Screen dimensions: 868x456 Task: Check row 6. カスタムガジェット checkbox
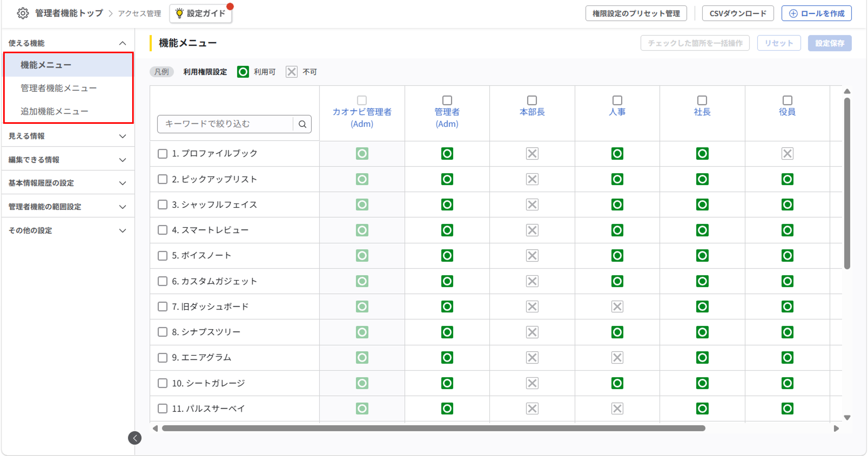pyautogui.click(x=162, y=281)
